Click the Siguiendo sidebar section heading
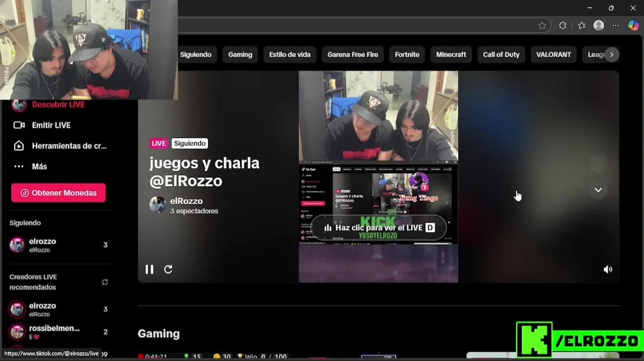The image size is (644, 361). coord(25,223)
